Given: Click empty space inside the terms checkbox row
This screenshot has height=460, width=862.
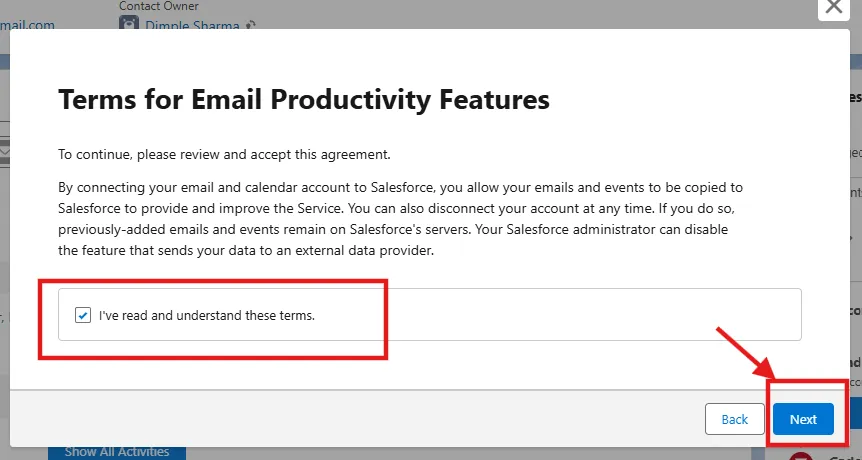Looking at the screenshot, I should [600, 315].
